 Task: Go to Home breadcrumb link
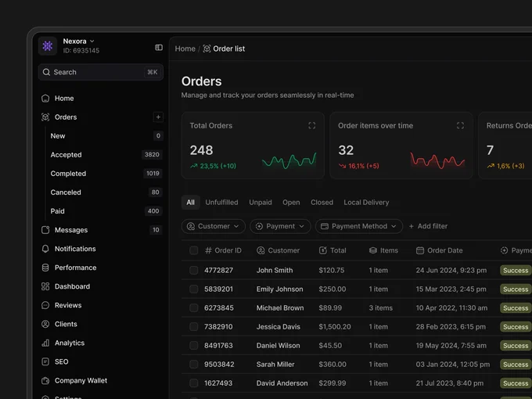pyautogui.click(x=185, y=49)
